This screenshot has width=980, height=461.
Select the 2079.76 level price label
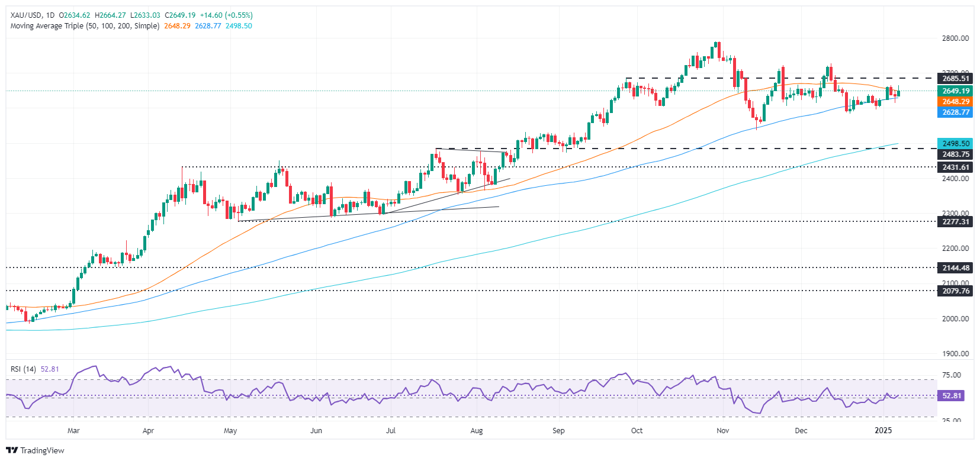click(955, 291)
